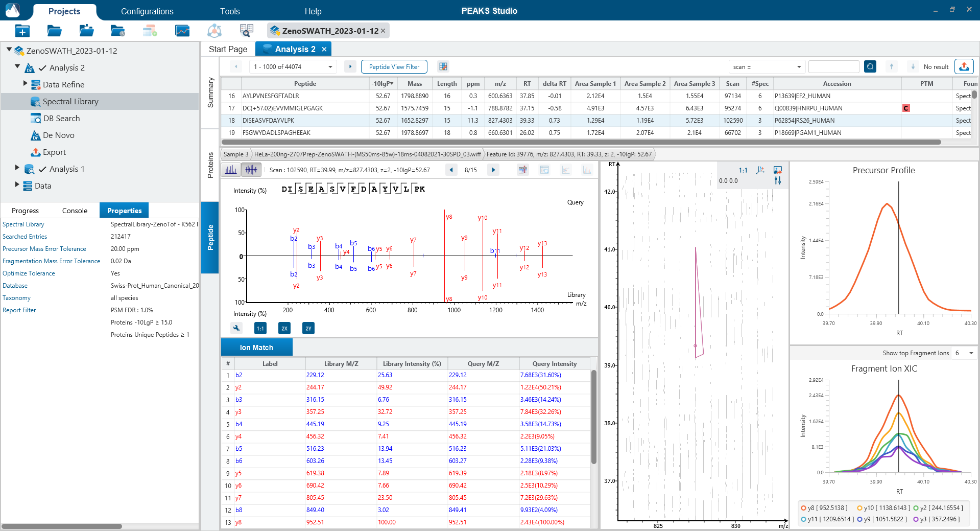This screenshot has height=531, width=980.
Task: Switch to the Progress tab
Action: point(25,211)
